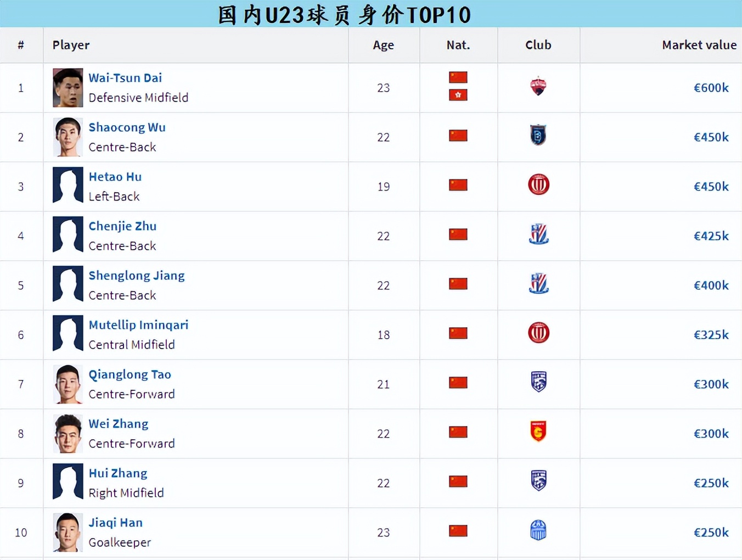This screenshot has height=560, width=742.
Task: Click the €450k value for Shaocong Wu
Action: (711, 137)
